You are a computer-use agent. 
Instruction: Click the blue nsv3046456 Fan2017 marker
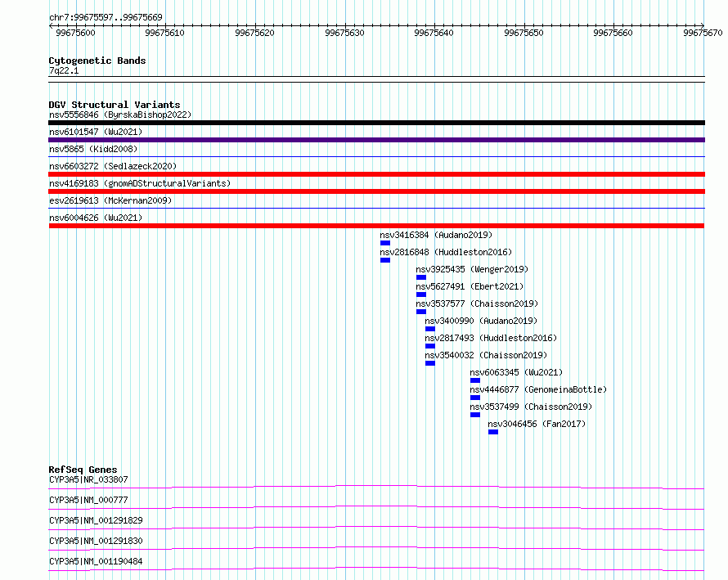tap(493, 432)
